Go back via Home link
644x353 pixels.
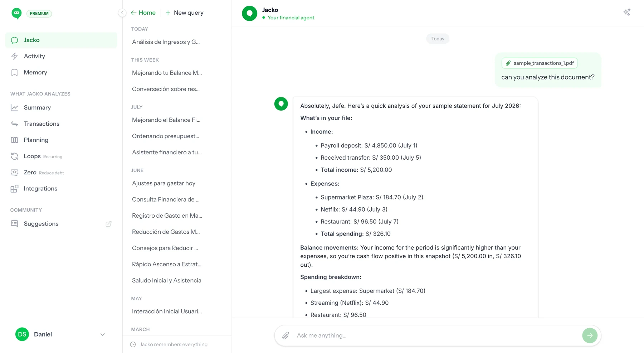[x=143, y=13]
